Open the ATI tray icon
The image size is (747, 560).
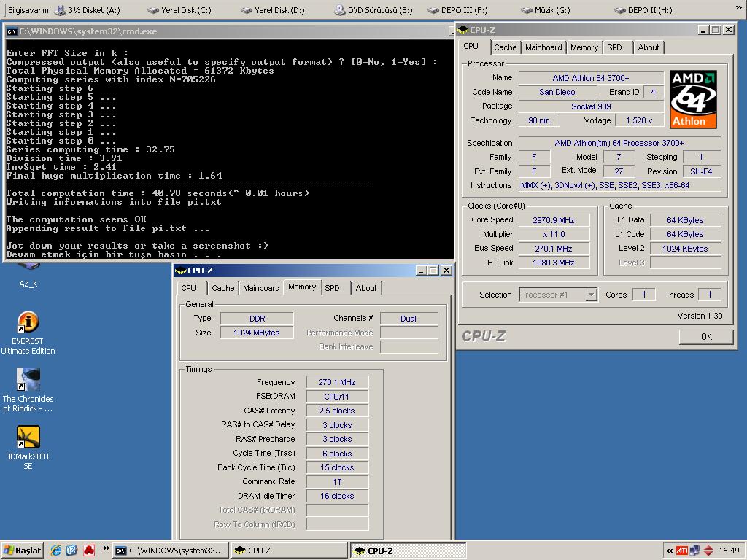682,551
